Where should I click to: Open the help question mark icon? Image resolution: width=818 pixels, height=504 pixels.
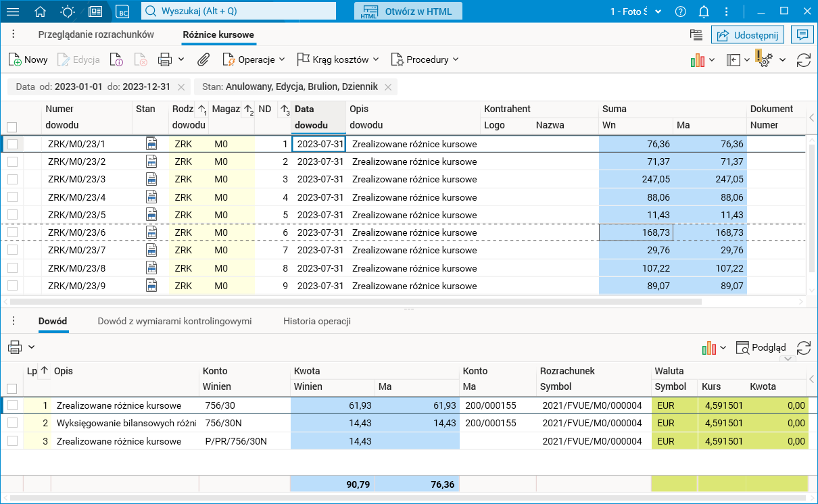(x=681, y=11)
